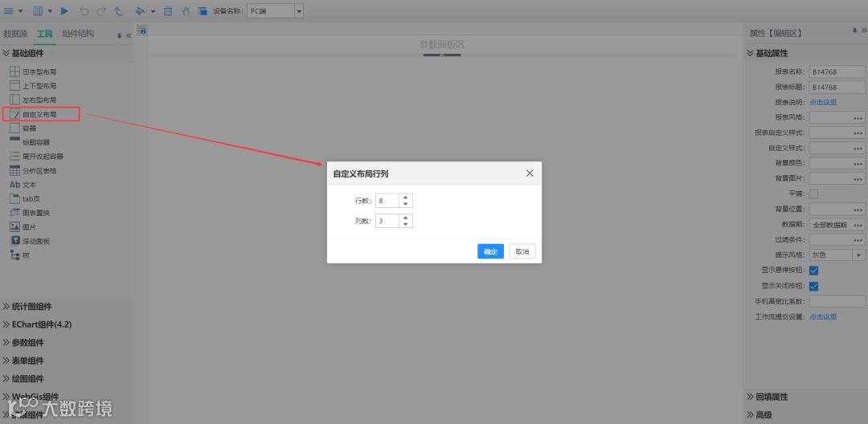Click into the 行数 input field
This screenshot has width=868, height=424.
pyautogui.click(x=387, y=201)
